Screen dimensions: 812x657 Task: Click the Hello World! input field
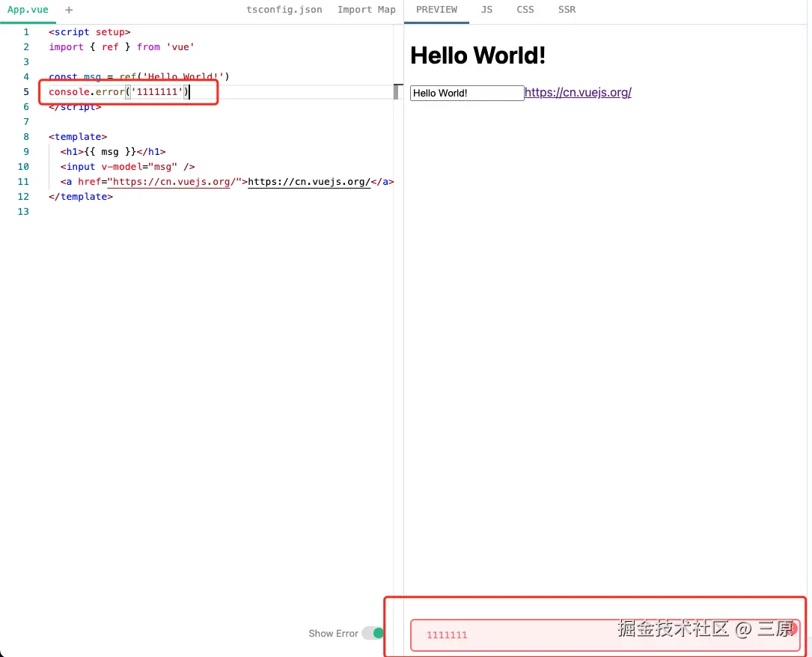(x=466, y=94)
